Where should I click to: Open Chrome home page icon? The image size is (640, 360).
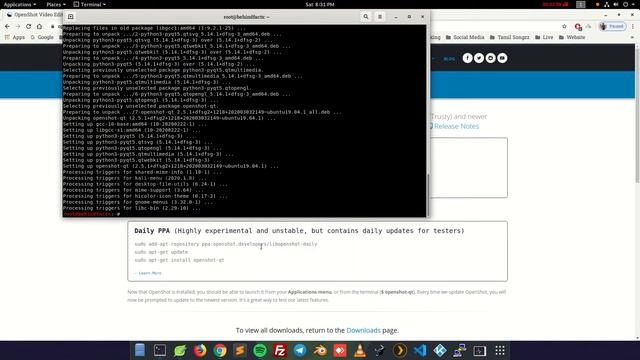(x=39, y=26)
